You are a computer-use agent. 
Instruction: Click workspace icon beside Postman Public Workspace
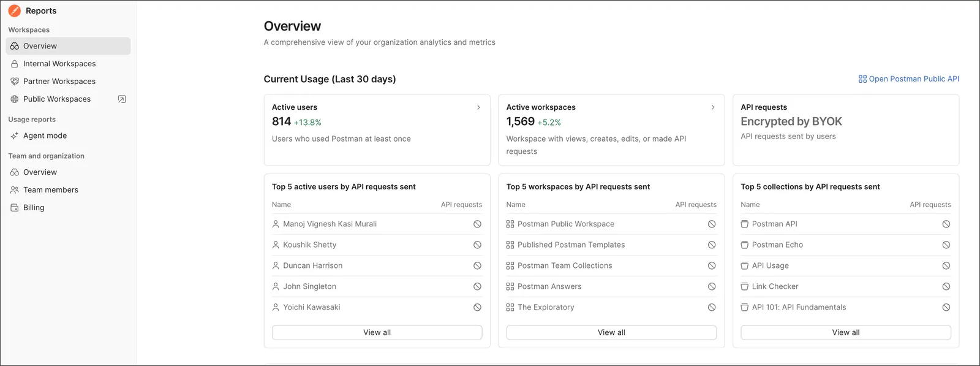coord(510,224)
